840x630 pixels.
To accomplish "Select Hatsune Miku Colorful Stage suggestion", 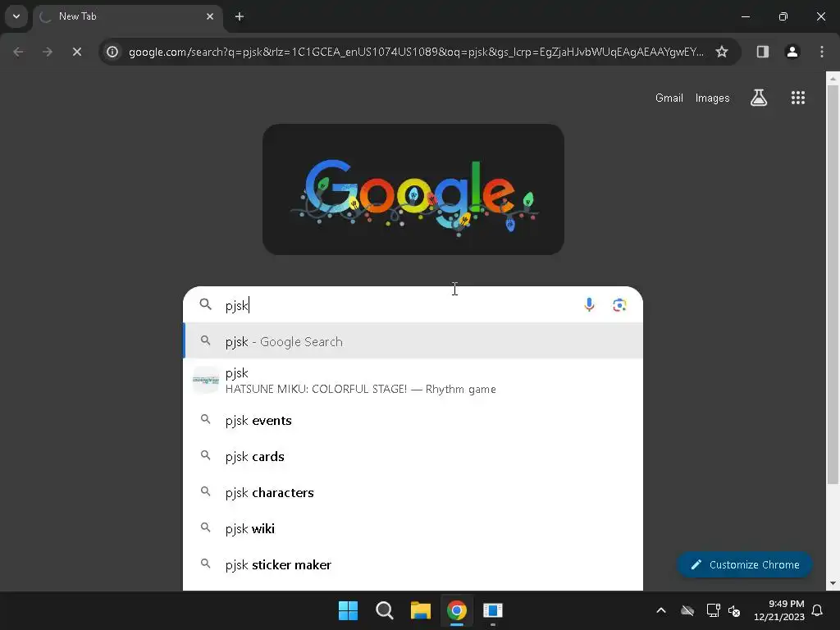I will pos(413,381).
